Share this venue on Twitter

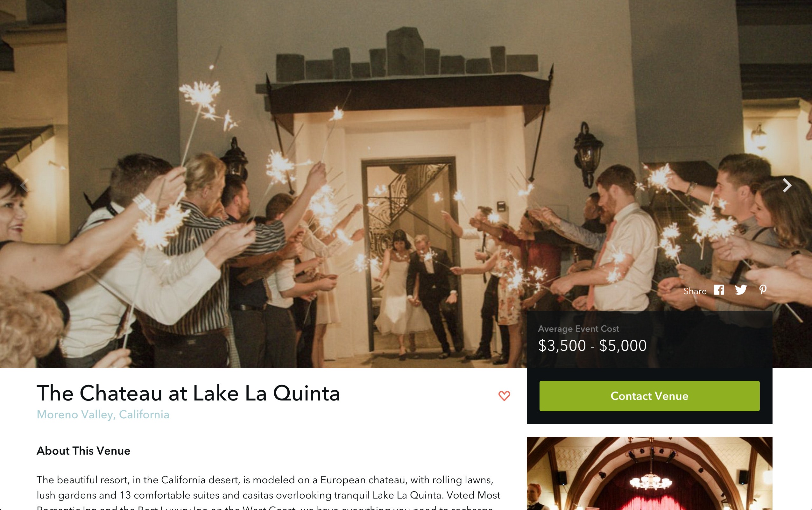tap(741, 290)
